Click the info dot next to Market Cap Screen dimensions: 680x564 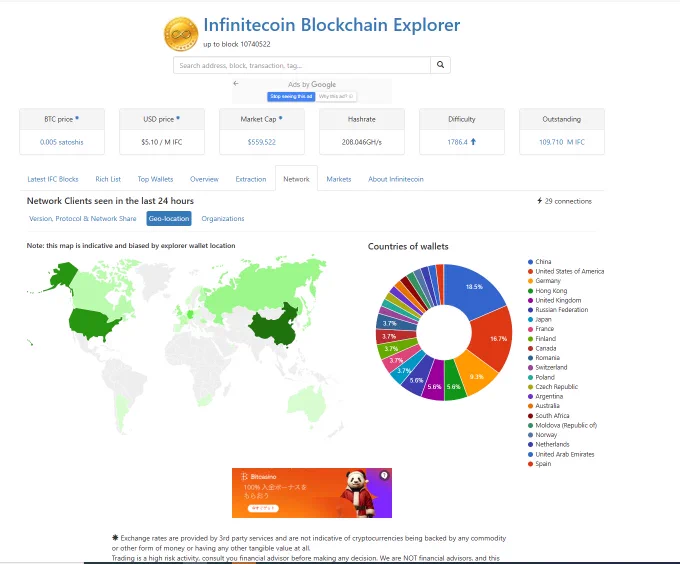tap(281, 117)
